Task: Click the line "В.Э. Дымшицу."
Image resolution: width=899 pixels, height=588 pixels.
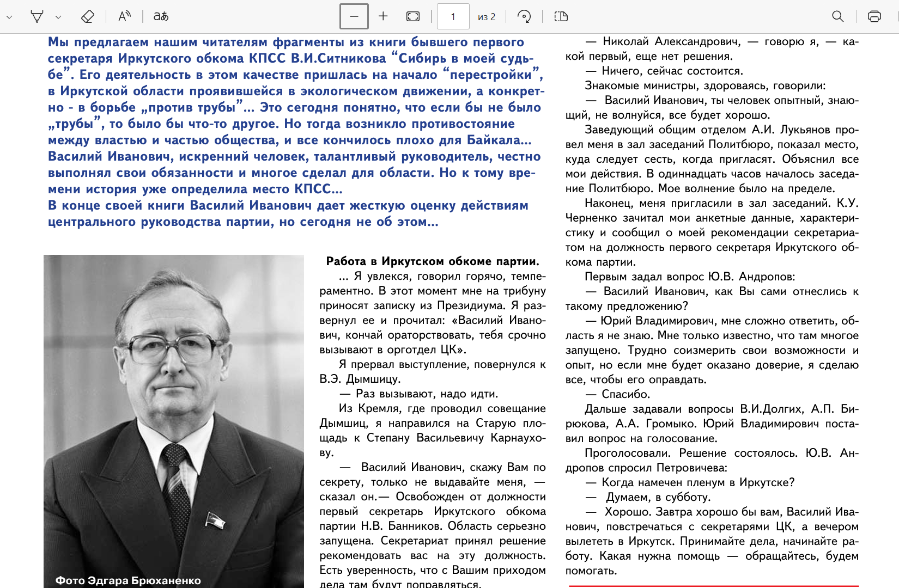Action: [360, 379]
